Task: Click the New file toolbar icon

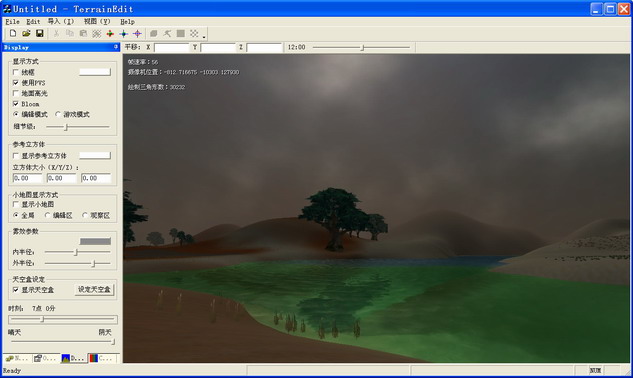Action: point(13,34)
